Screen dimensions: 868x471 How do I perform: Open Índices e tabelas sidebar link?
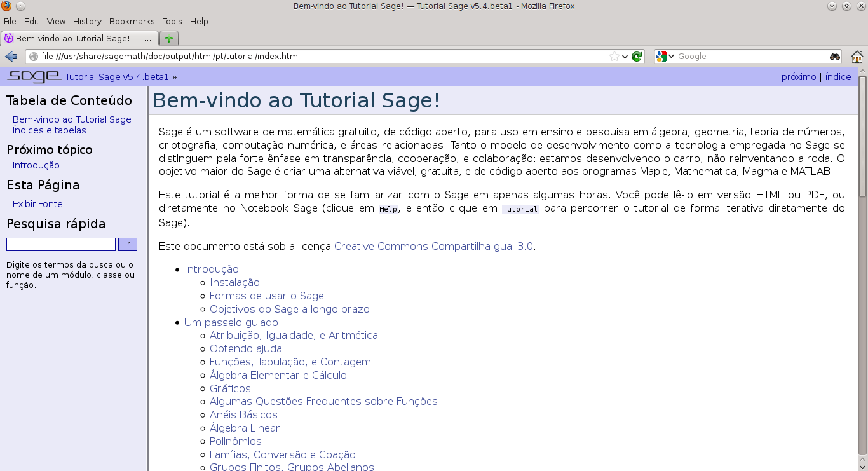(50, 130)
